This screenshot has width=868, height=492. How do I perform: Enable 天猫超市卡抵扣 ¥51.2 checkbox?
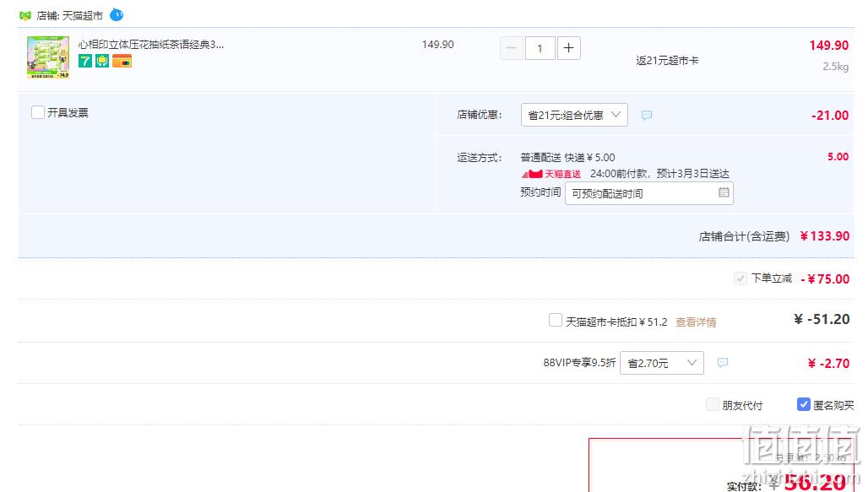pos(556,320)
